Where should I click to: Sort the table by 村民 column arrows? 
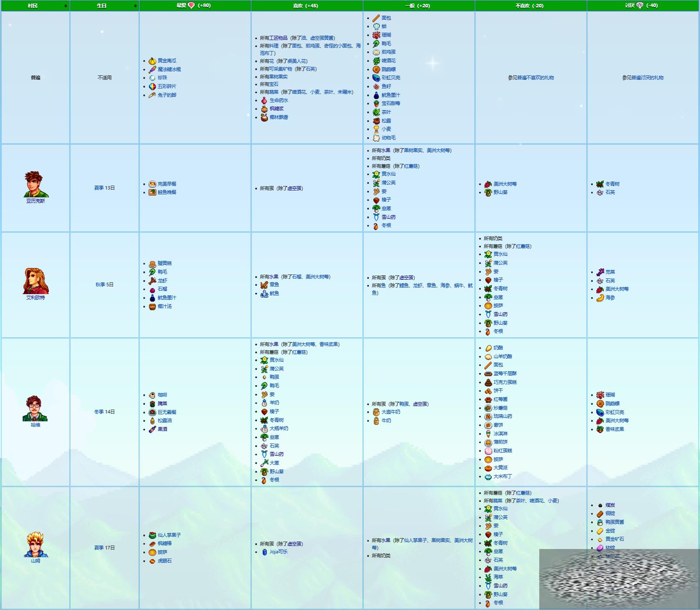(x=66, y=6)
